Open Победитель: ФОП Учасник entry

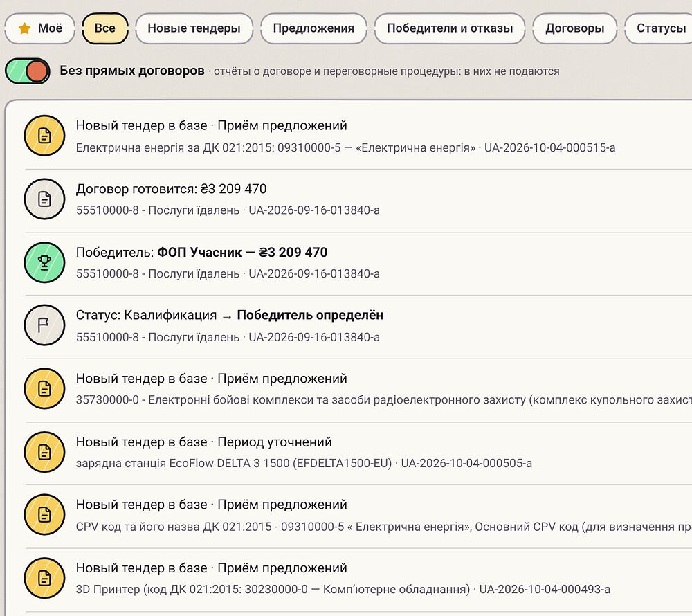coord(201,253)
